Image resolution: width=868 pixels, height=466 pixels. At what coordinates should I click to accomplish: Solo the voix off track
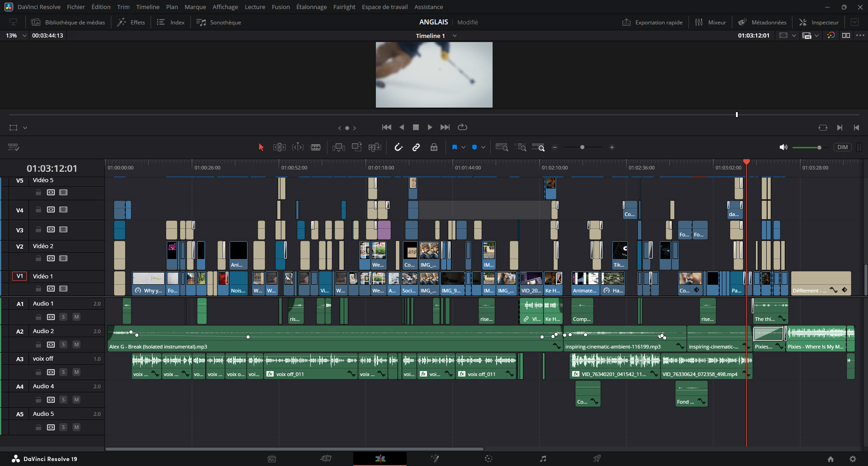coord(63,372)
